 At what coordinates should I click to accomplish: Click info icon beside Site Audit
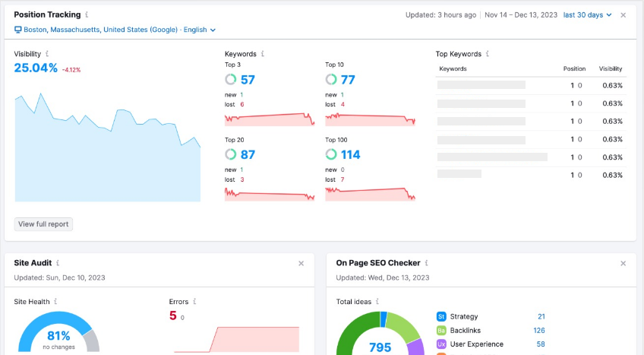58,263
